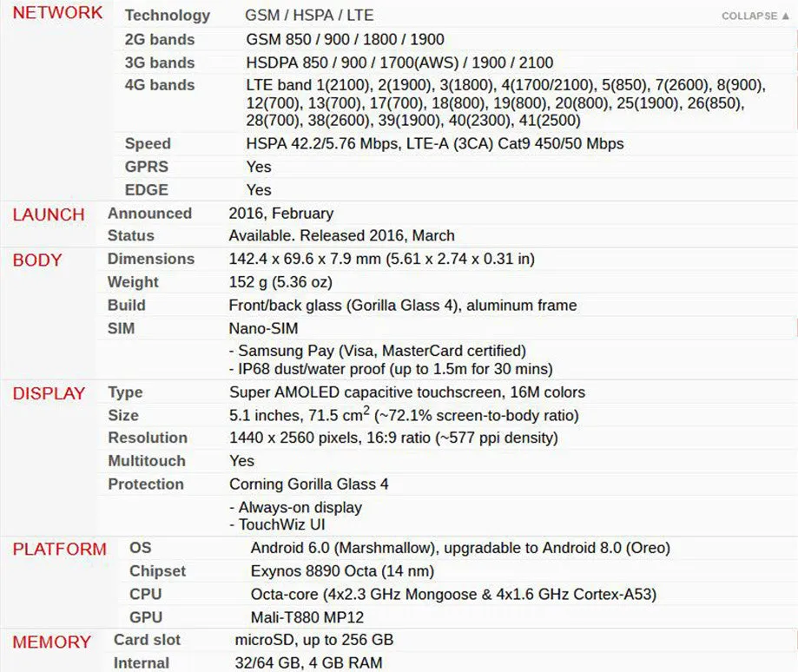Select the 'Octa-core' CPU value
798x672 pixels.
[453, 594]
